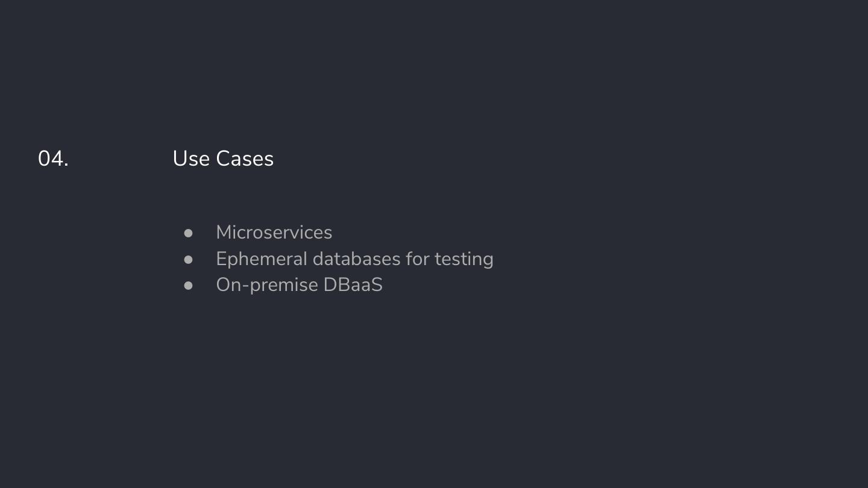Click the capital "M" of Microservices
The height and width of the screenshot is (488, 868).
pyautogui.click(x=224, y=233)
